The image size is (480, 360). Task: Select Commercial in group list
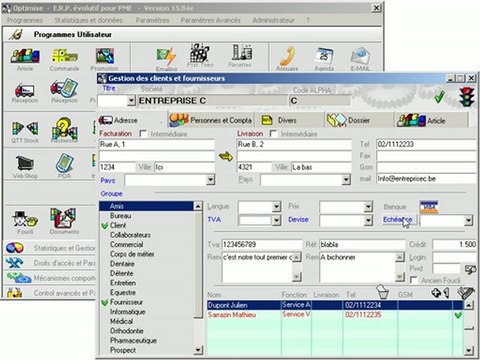(126, 244)
